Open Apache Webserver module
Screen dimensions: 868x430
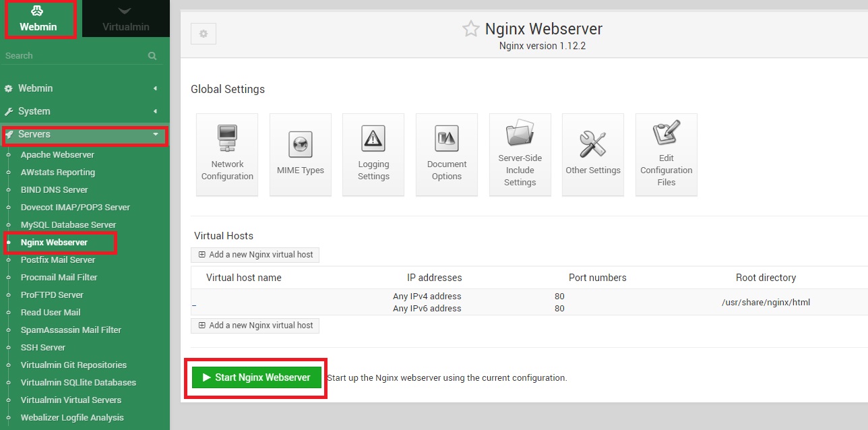pos(57,155)
